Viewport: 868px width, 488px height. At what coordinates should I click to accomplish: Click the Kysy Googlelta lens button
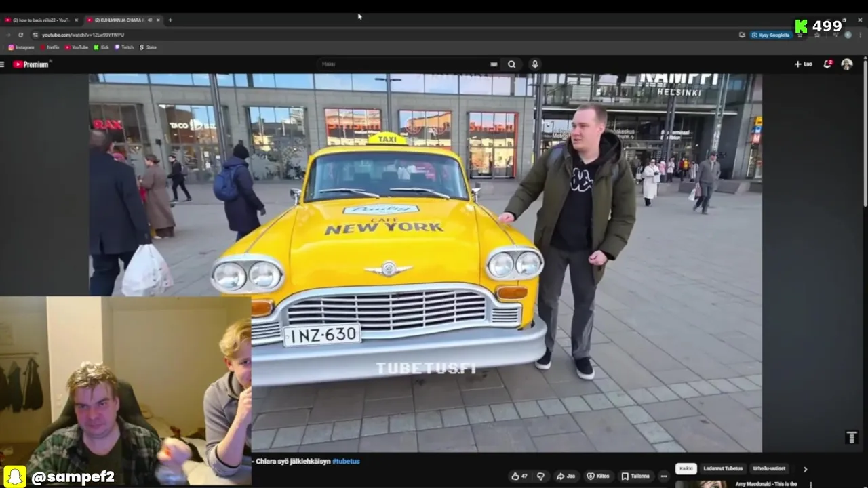pyautogui.click(x=771, y=35)
